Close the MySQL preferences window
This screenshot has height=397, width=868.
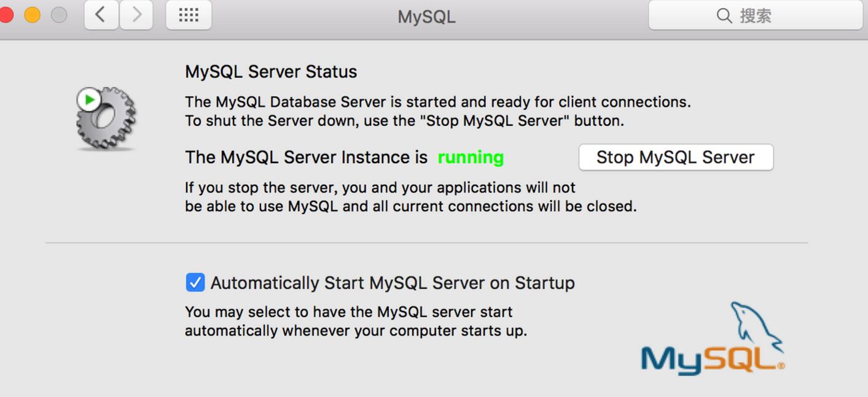click(6, 15)
